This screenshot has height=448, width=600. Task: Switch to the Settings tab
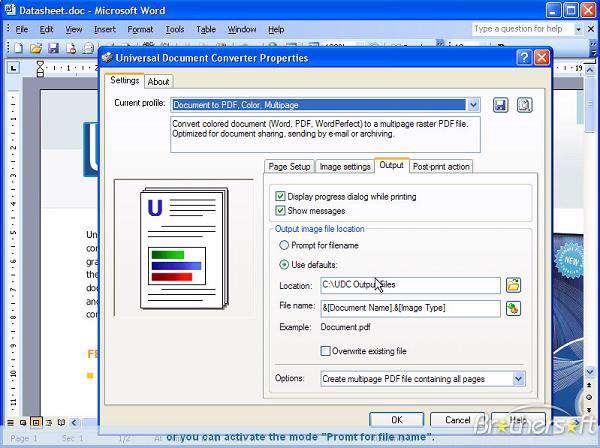click(124, 80)
